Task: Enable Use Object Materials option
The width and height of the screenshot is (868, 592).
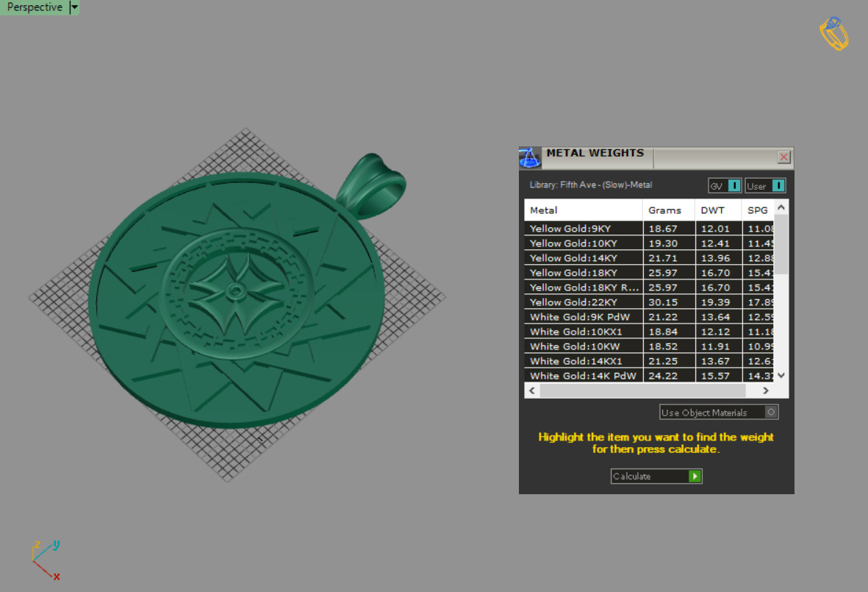Action: (x=719, y=412)
